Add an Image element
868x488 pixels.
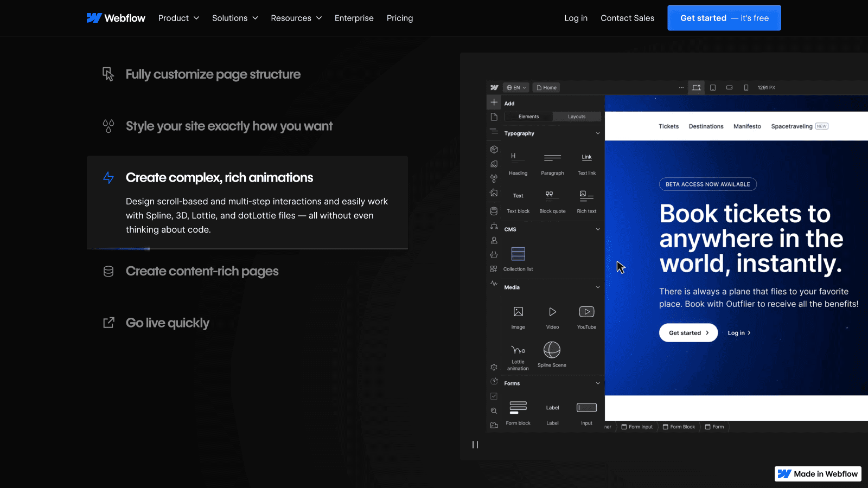pos(518,317)
